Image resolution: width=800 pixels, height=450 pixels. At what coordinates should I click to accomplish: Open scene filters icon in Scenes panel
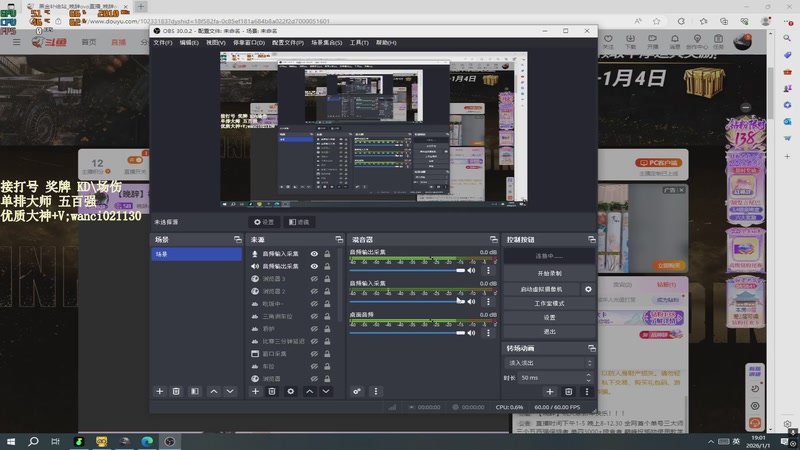[x=195, y=391]
